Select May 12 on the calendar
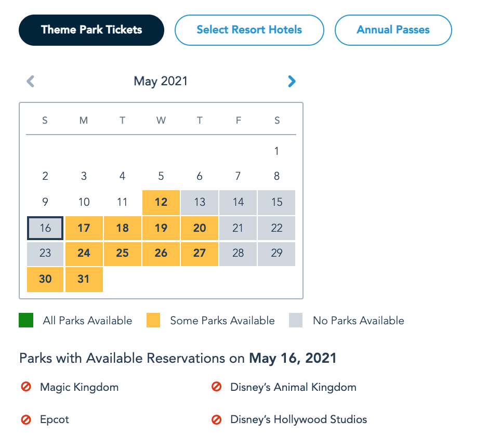Image resolution: width=500 pixels, height=448 pixels. click(161, 202)
